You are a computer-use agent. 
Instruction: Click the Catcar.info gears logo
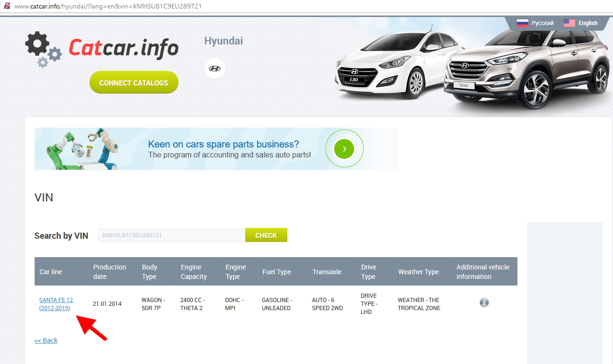[x=43, y=49]
